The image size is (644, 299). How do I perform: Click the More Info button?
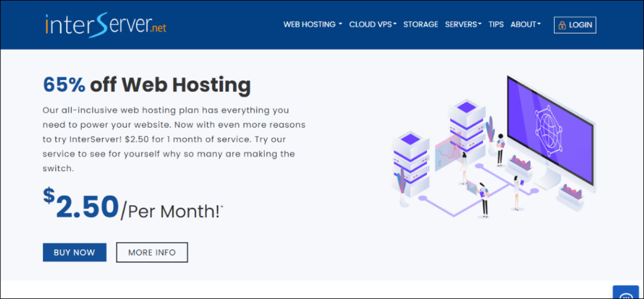pyautogui.click(x=152, y=252)
